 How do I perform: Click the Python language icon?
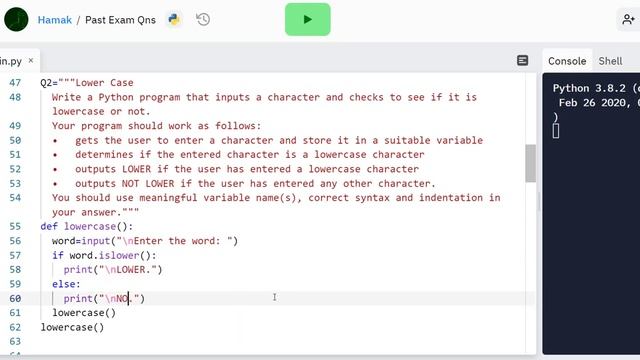coord(174,19)
